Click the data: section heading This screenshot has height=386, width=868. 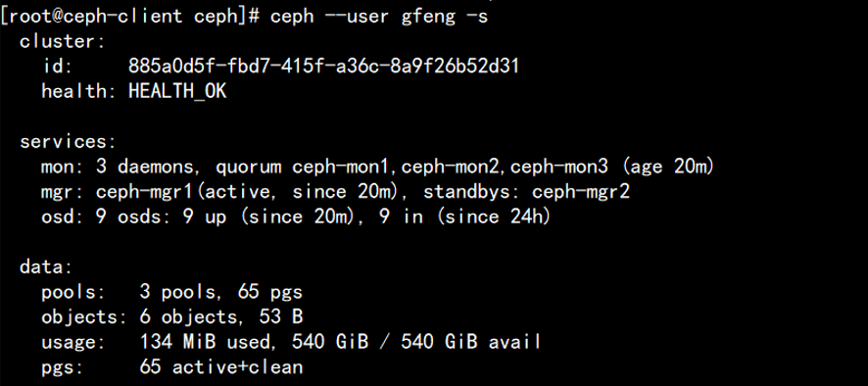click(x=46, y=267)
